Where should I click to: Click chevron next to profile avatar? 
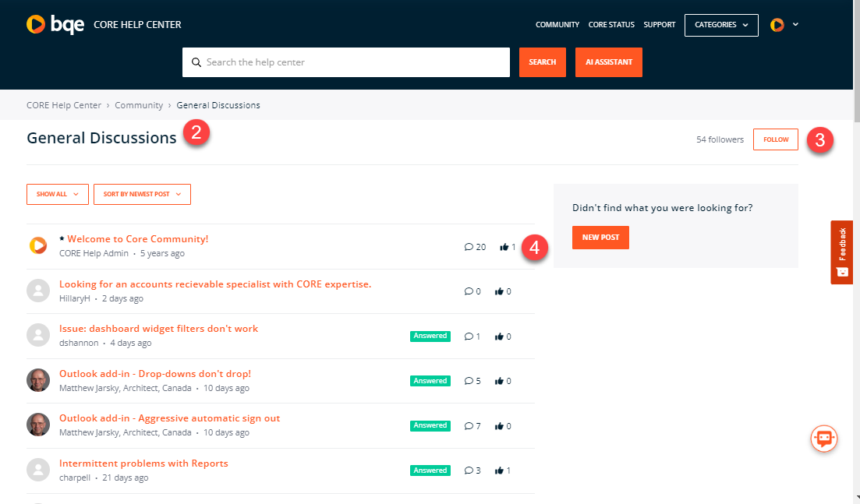coord(795,25)
